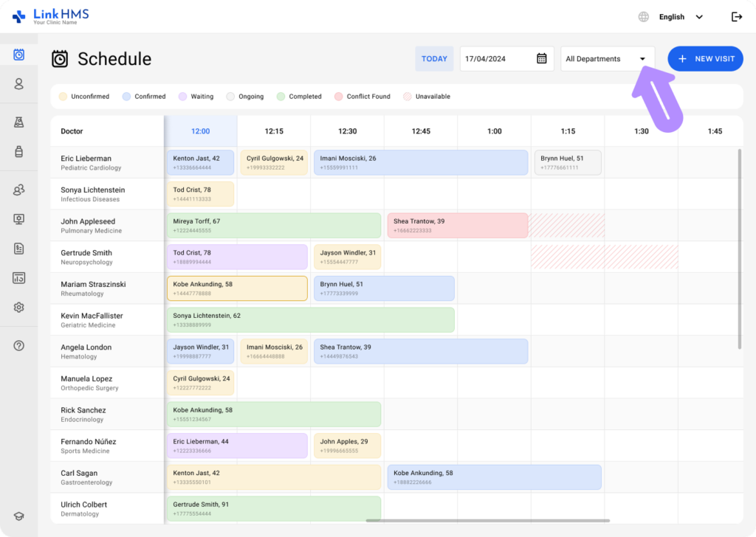
Task: Jump to today with the TODAY button
Action: (434, 59)
